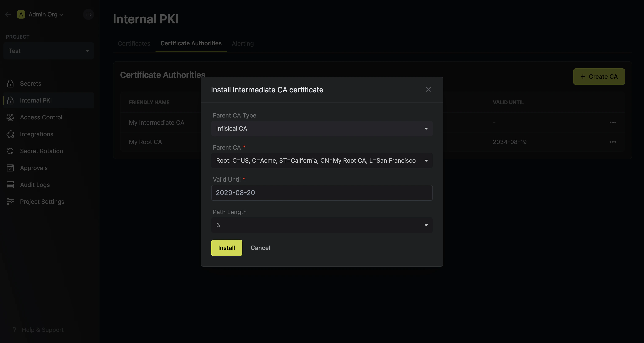Open the Parent CA dropdown
644x343 pixels.
[x=322, y=161]
